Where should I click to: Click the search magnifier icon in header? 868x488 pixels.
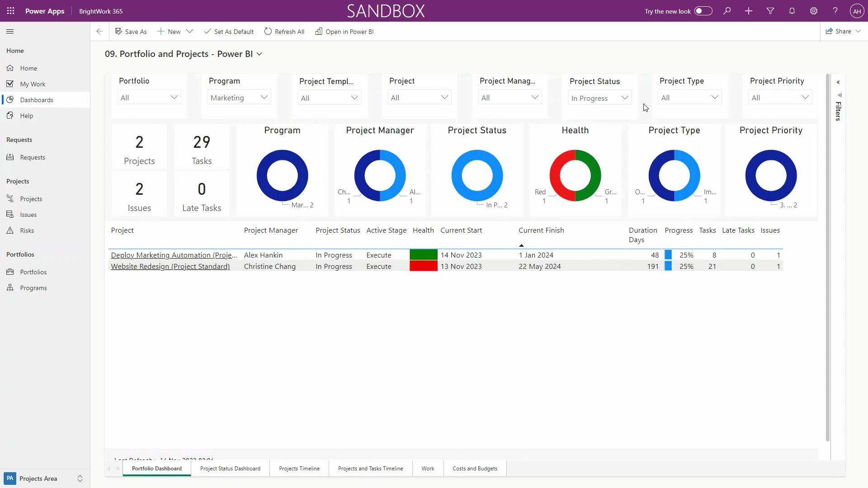pos(727,11)
